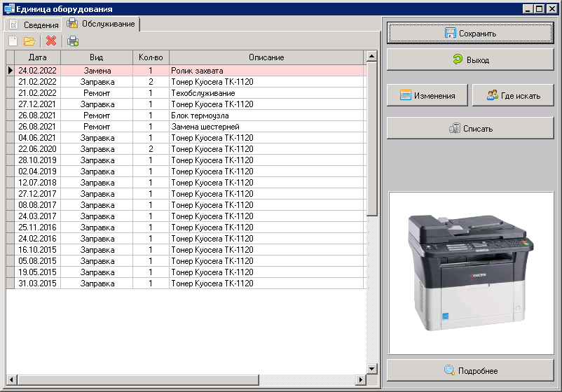
Task: Select the date cell 27.12.2017
Action: click(38, 194)
